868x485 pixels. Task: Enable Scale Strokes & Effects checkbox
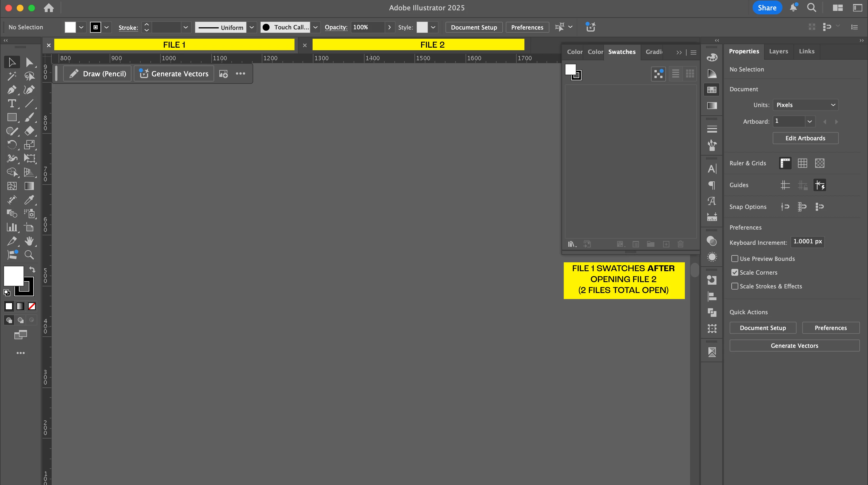735,286
